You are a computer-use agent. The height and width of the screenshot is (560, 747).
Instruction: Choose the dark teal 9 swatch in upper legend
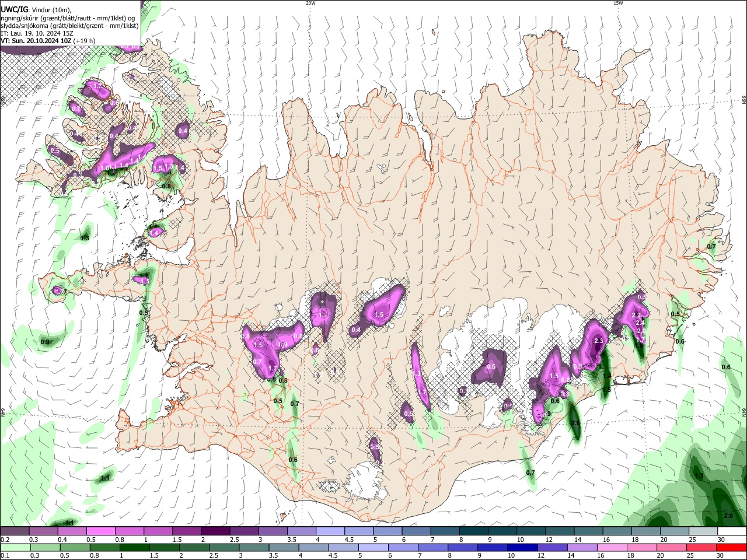coord(502,531)
